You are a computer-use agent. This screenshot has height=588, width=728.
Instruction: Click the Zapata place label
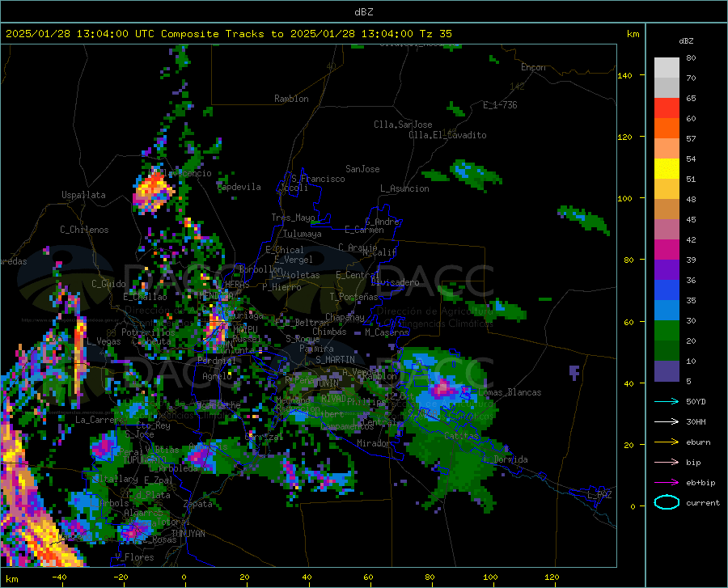[x=198, y=504]
